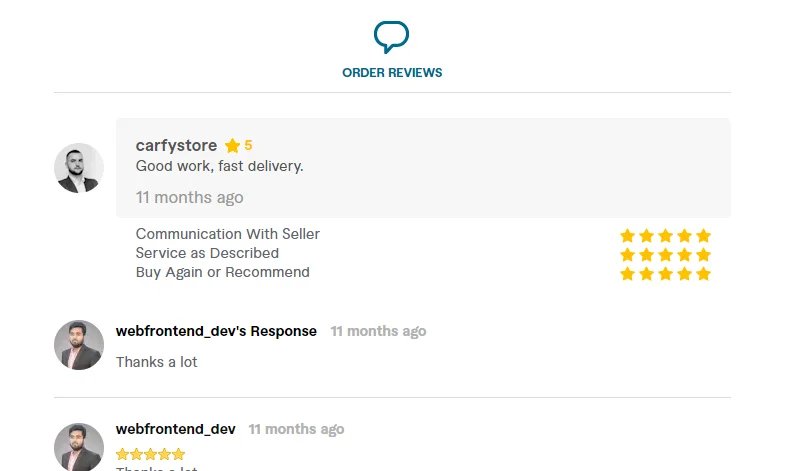This screenshot has width=787, height=471.
Task: Click the timestamp beside webfrontend_dev's Response
Action: (378, 331)
